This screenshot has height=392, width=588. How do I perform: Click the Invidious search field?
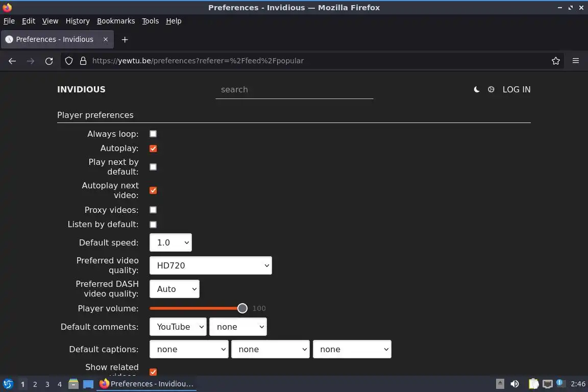295,90
